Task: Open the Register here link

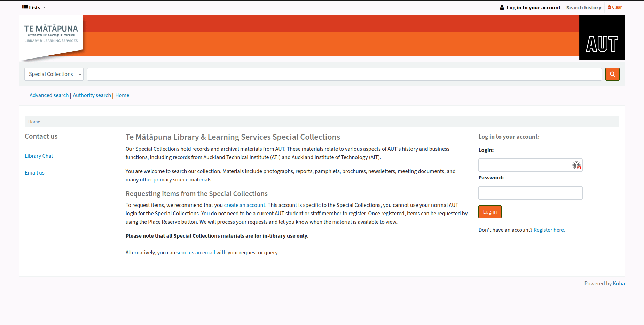Action: (x=549, y=230)
